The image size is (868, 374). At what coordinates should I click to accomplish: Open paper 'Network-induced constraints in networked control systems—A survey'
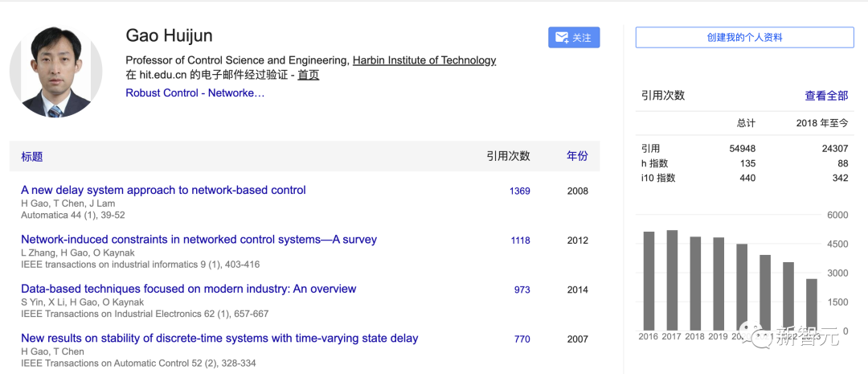[199, 240]
